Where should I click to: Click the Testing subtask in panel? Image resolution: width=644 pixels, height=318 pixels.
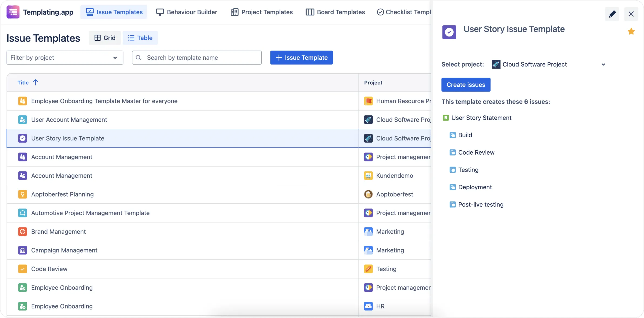(468, 170)
